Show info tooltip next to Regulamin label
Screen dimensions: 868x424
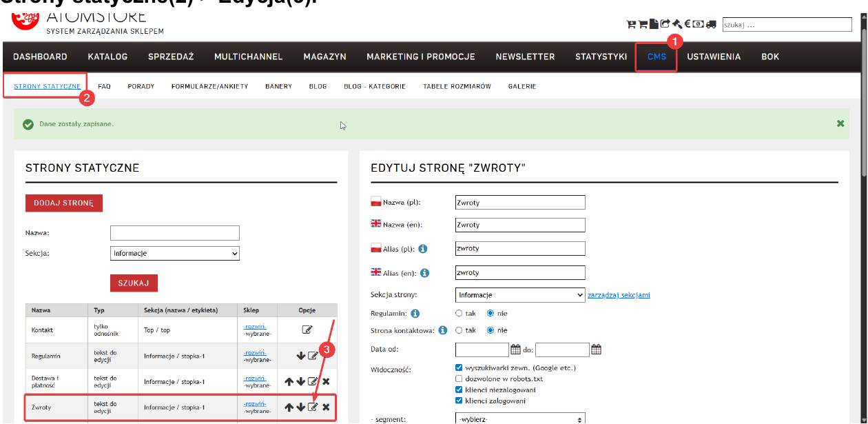click(415, 313)
